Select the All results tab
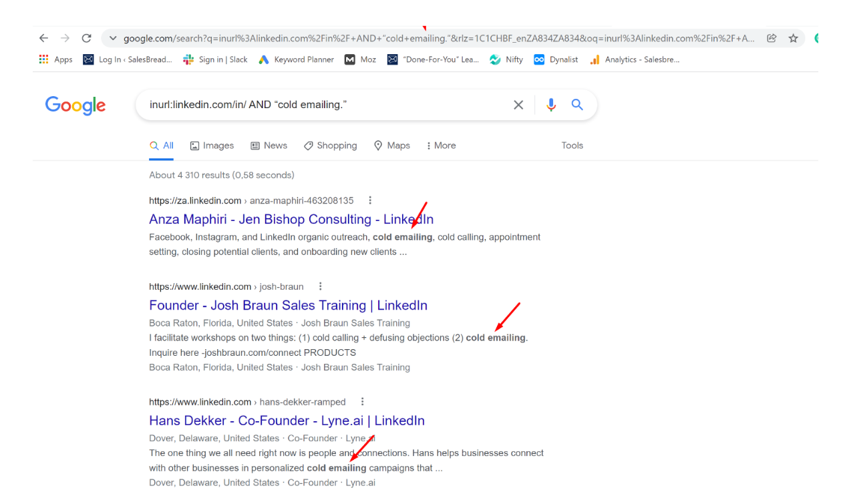855x504 pixels. (x=161, y=146)
